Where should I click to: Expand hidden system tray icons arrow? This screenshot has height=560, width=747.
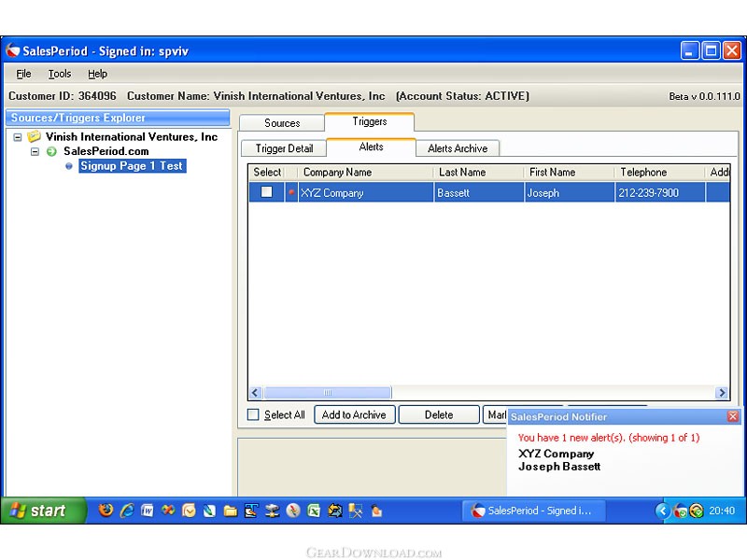point(663,511)
